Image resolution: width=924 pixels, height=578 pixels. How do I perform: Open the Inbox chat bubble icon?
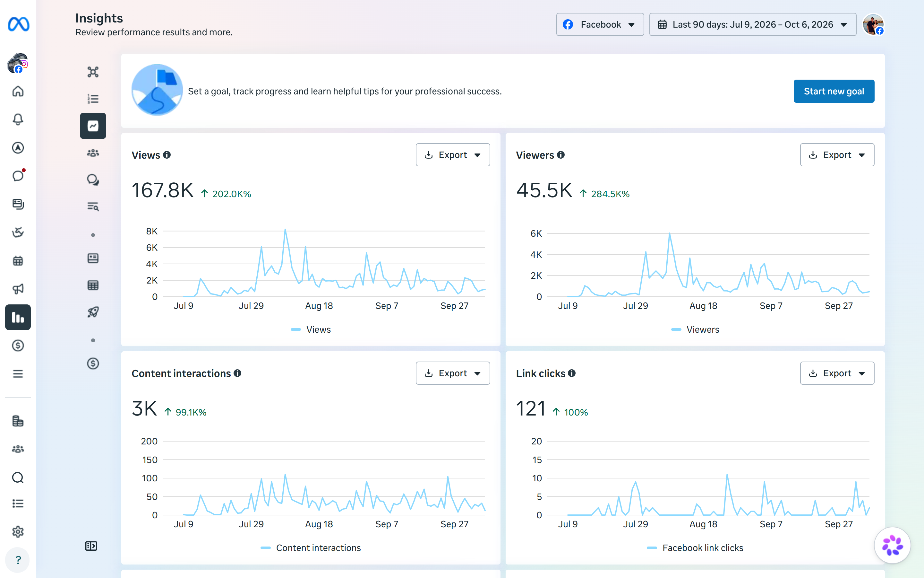tap(18, 176)
